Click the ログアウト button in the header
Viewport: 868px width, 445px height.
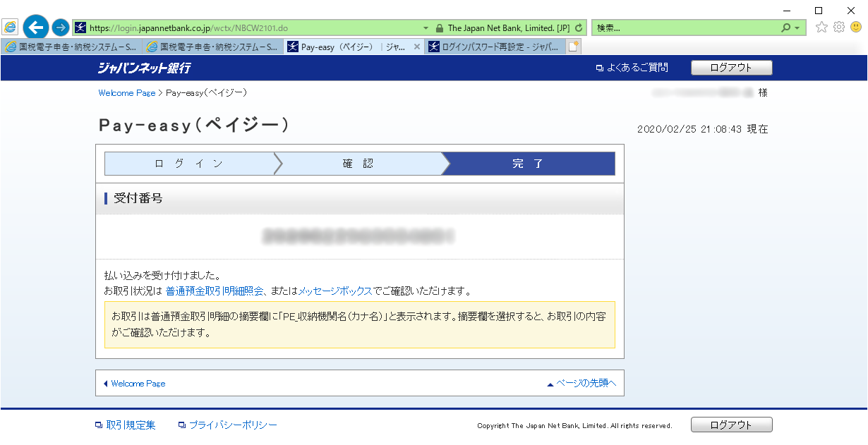pyautogui.click(x=731, y=68)
